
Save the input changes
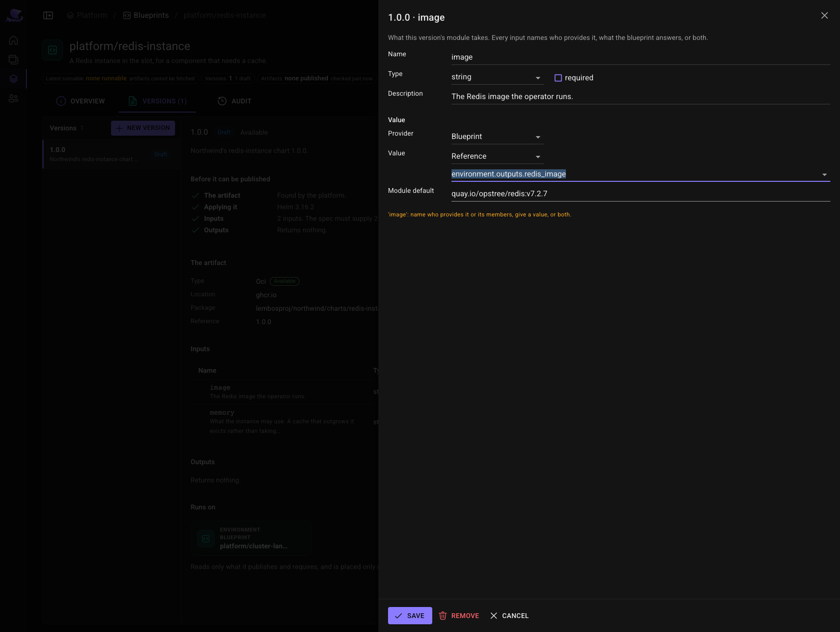410,616
